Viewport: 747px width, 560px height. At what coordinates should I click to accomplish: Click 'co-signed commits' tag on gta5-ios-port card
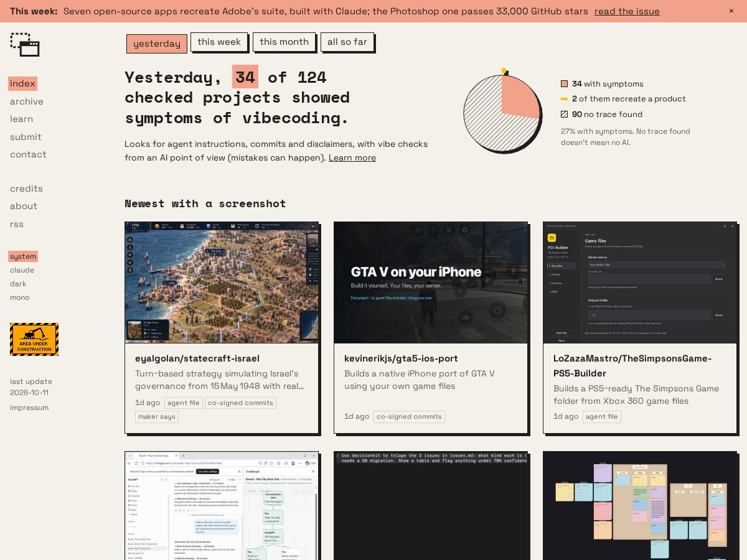coord(409,416)
